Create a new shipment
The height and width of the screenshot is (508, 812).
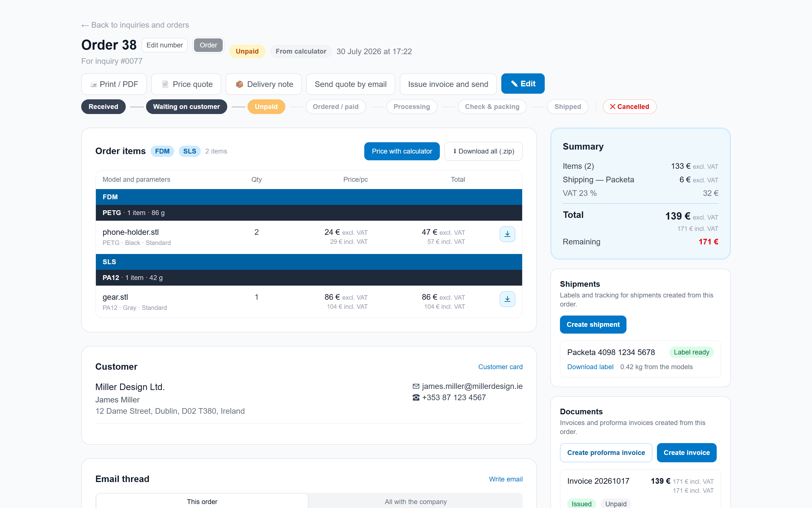tap(593, 325)
